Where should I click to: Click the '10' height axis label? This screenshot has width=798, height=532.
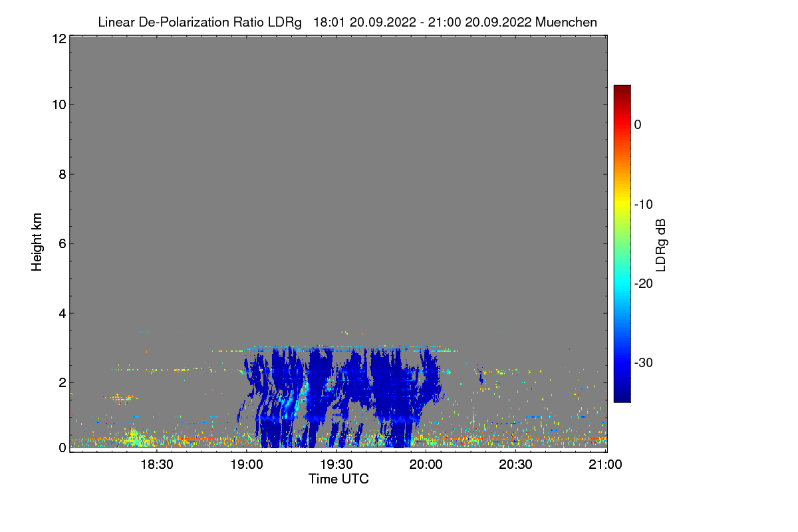(58, 104)
